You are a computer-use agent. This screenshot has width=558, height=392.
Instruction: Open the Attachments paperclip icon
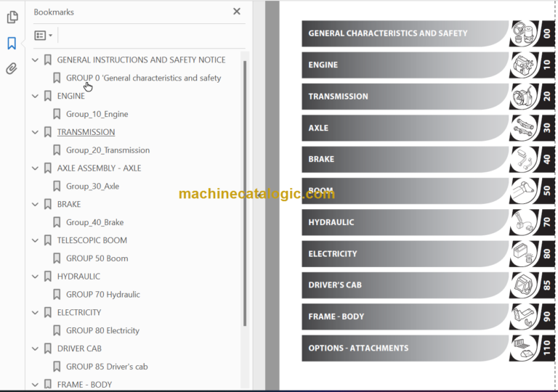tap(12, 69)
